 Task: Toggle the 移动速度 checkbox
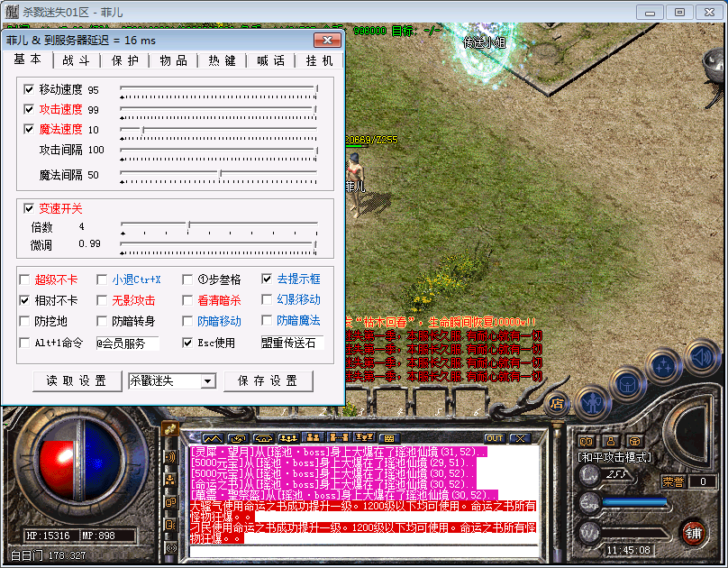29,89
